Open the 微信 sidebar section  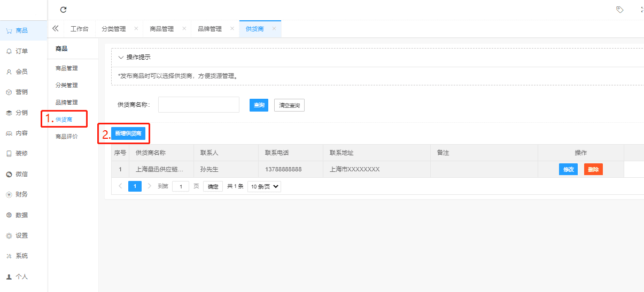[x=21, y=174]
